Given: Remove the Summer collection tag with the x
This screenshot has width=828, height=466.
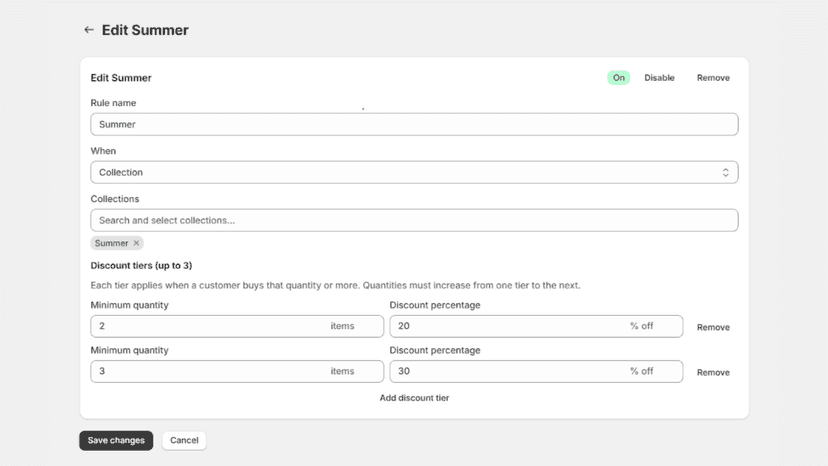Looking at the screenshot, I should (x=136, y=243).
